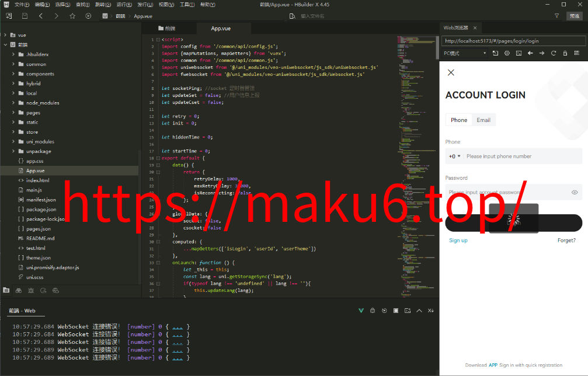Switch to the App.vue editor tab

coord(221,29)
